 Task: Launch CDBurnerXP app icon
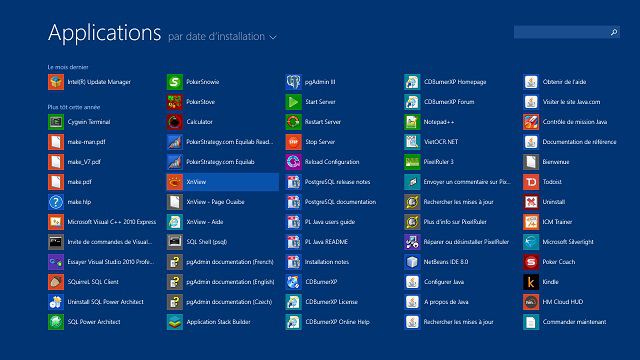click(293, 282)
